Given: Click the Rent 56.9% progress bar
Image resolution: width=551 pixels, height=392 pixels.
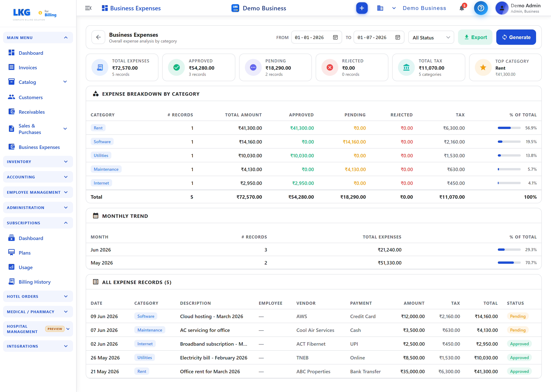Looking at the screenshot, I should click(509, 128).
